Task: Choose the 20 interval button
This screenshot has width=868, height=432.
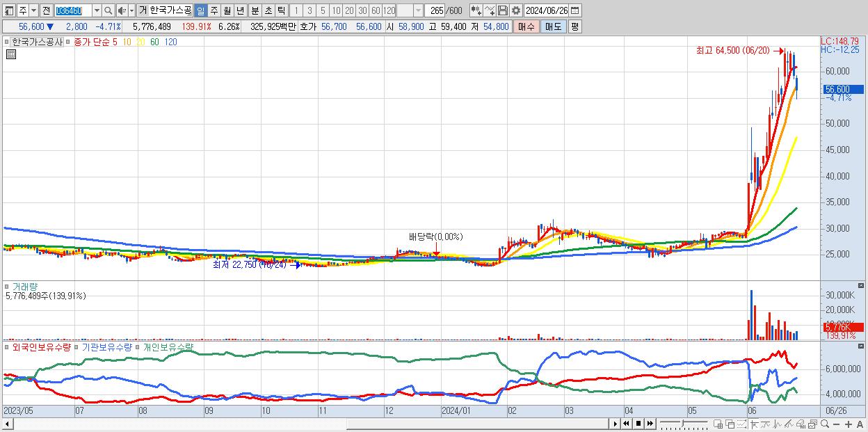Action: point(349,10)
